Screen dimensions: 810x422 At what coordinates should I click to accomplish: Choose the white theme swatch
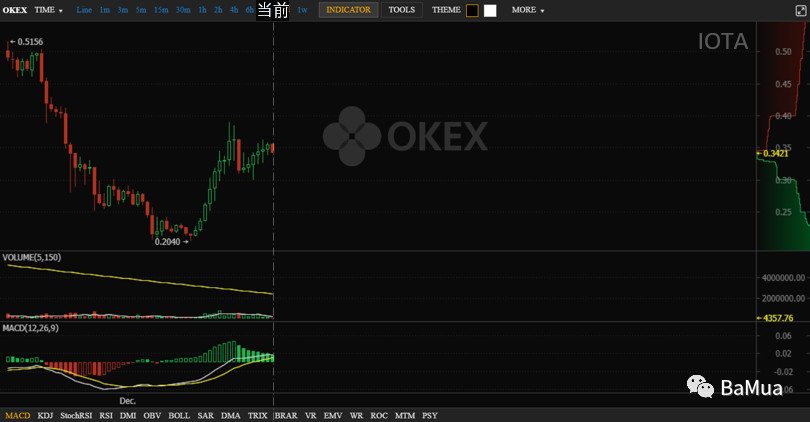pyautogui.click(x=490, y=10)
